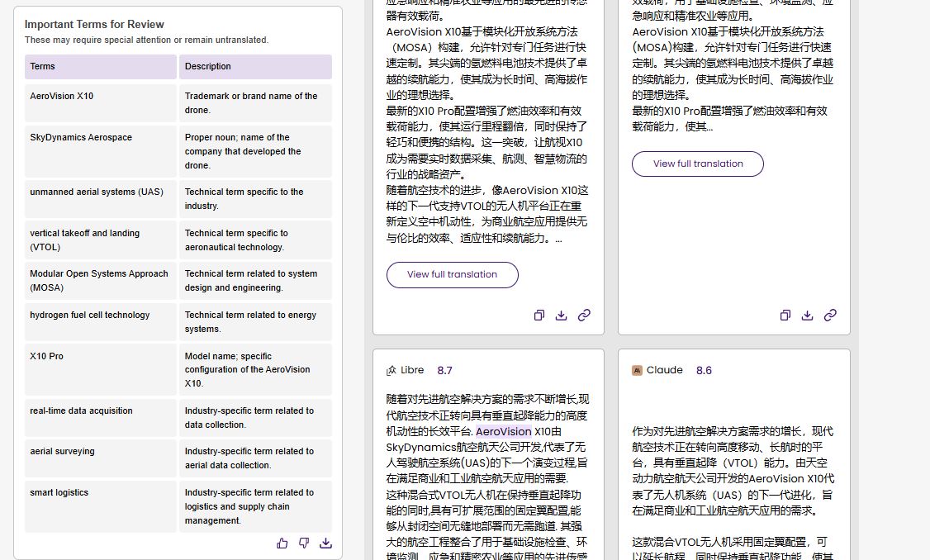The height and width of the screenshot is (560, 930).
Task: Click the Claude engine logo icon
Action: click(x=637, y=370)
